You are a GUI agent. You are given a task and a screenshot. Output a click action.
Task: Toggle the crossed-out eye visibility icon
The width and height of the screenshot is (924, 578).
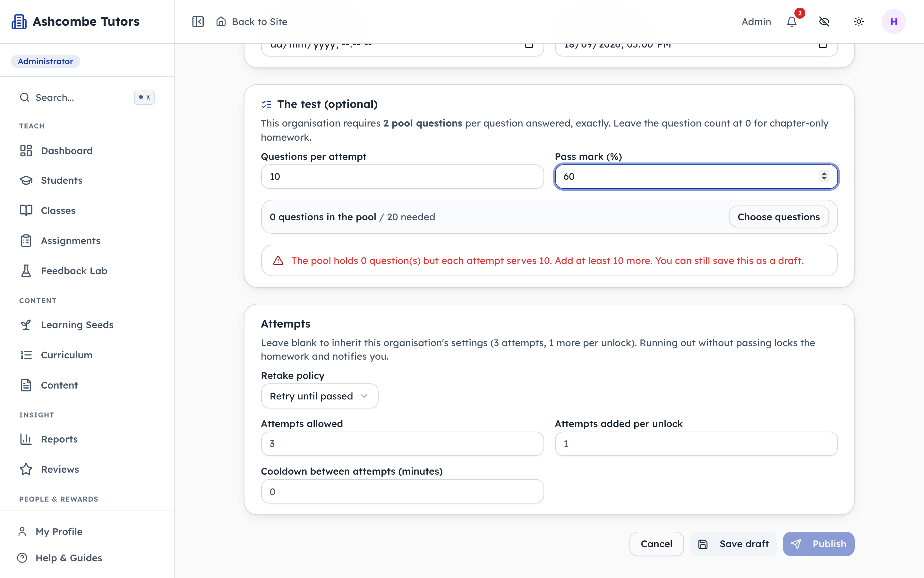(824, 22)
